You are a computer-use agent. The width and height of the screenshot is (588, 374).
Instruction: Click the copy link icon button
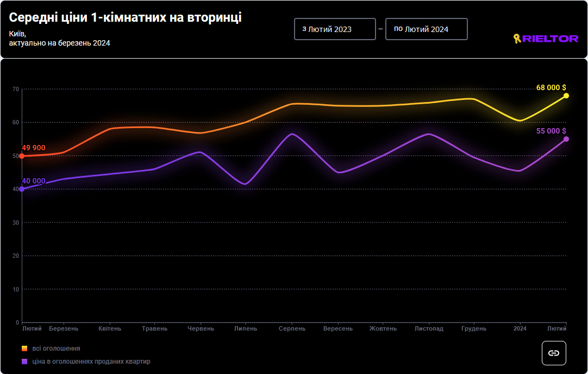pyautogui.click(x=554, y=353)
